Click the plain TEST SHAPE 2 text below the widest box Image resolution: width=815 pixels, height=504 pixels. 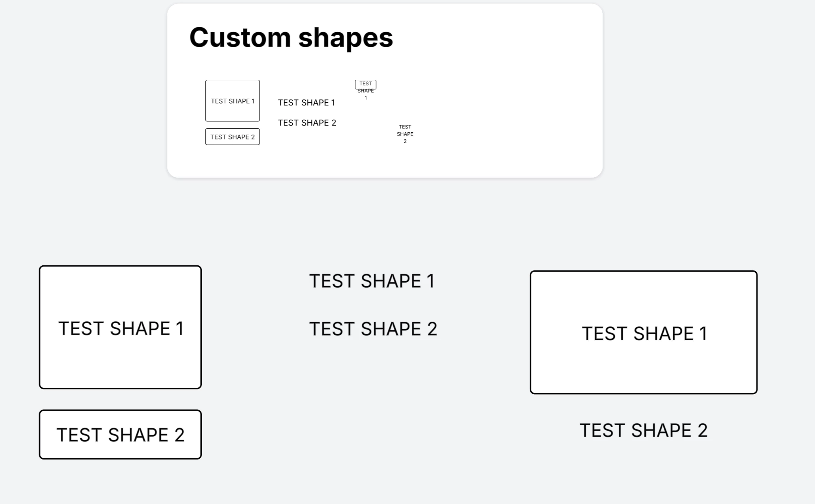click(644, 430)
